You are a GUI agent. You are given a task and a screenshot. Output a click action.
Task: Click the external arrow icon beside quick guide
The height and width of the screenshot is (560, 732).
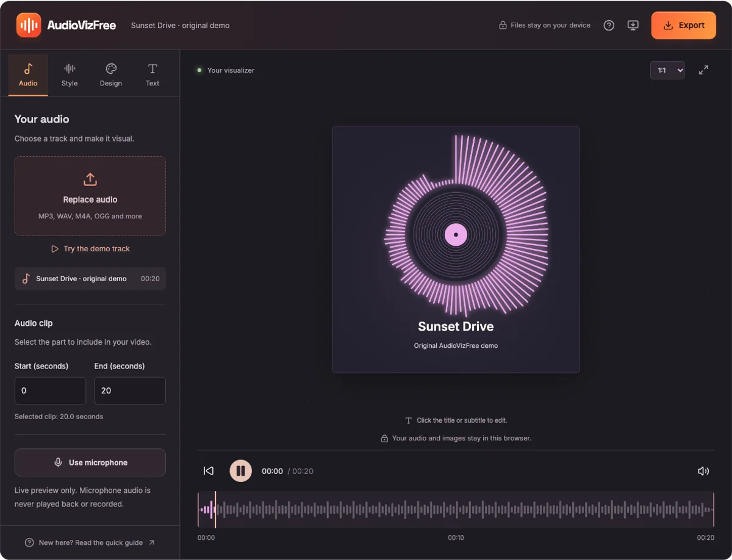coord(152,542)
